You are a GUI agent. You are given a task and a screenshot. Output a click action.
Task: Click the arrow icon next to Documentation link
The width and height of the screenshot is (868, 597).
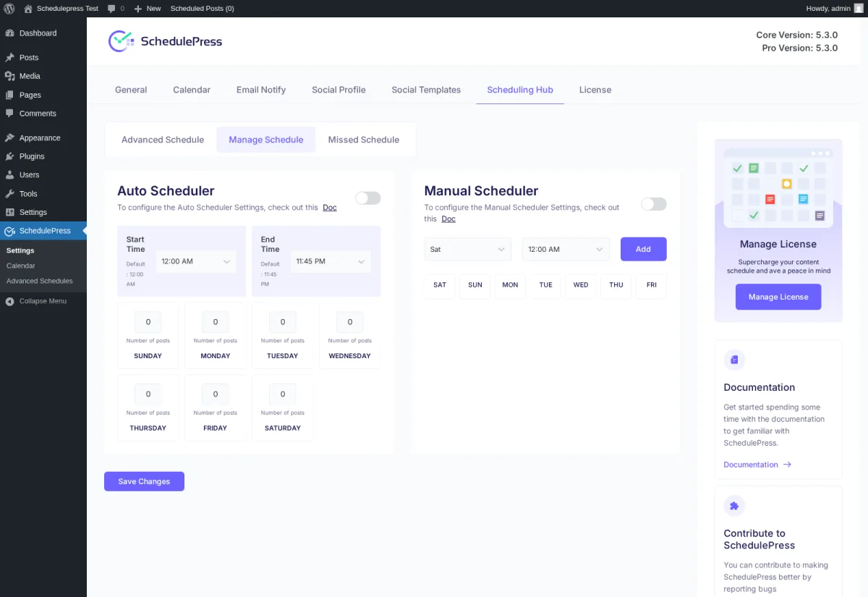point(787,465)
